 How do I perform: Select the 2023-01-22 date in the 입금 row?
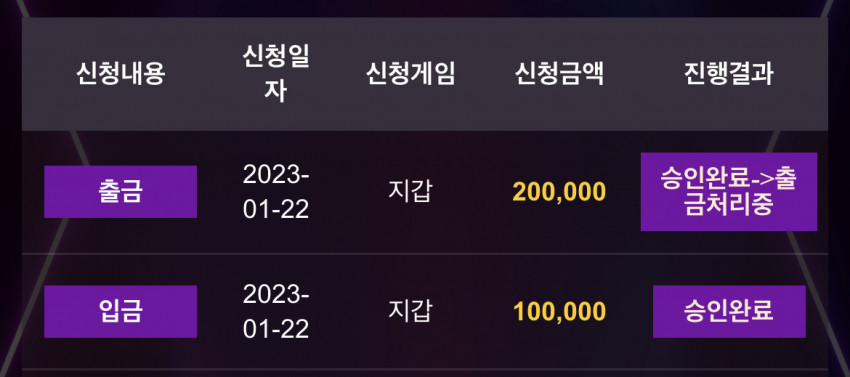(x=276, y=311)
